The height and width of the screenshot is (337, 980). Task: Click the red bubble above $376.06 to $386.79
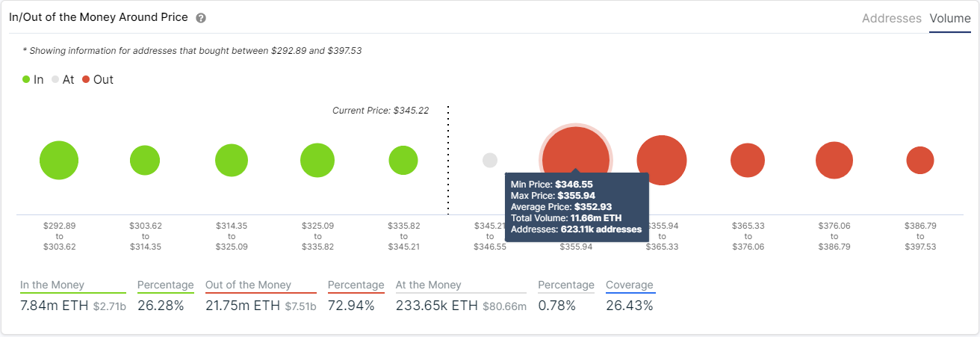(834, 160)
